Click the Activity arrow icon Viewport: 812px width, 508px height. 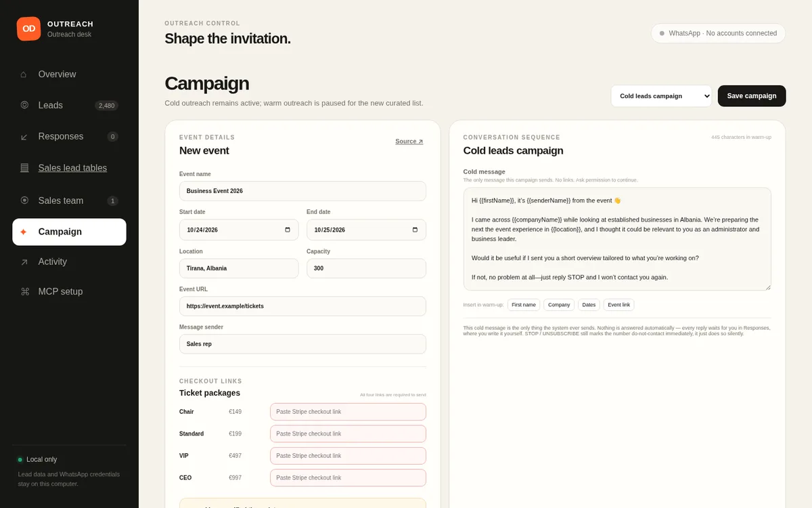point(24,261)
